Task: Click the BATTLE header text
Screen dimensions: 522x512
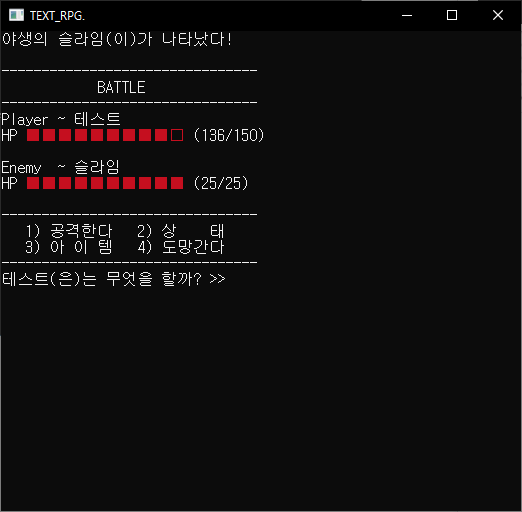Action: coord(121,87)
